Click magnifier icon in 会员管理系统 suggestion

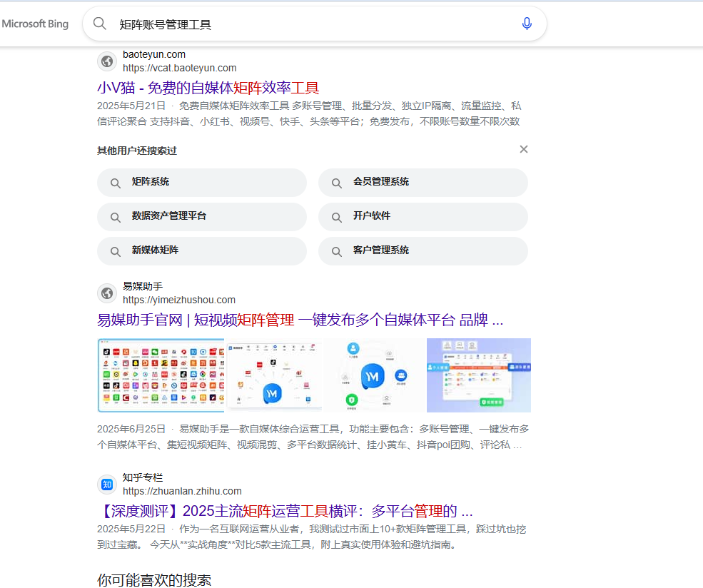(x=337, y=183)
